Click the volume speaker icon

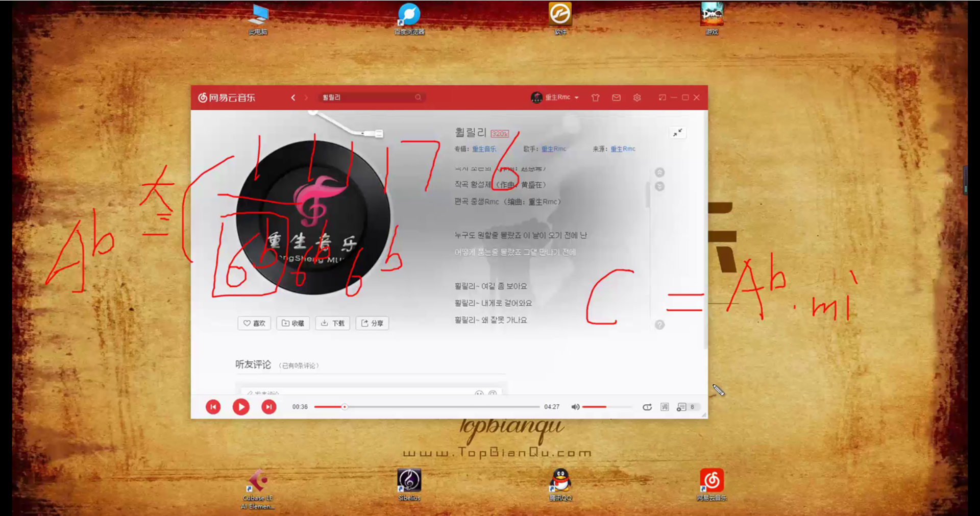[575, 407]
